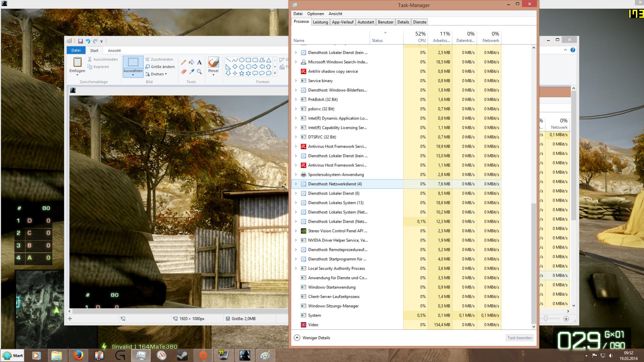Expand the Microsoft Windows Search-Inde... process
The height and width of the screenshot is (362, 644).
click(296, 62)
